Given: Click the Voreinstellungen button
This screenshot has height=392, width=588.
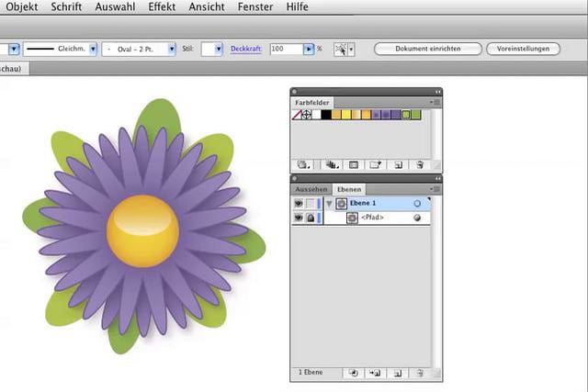Looking at the screenshot, I should (523, 49).
